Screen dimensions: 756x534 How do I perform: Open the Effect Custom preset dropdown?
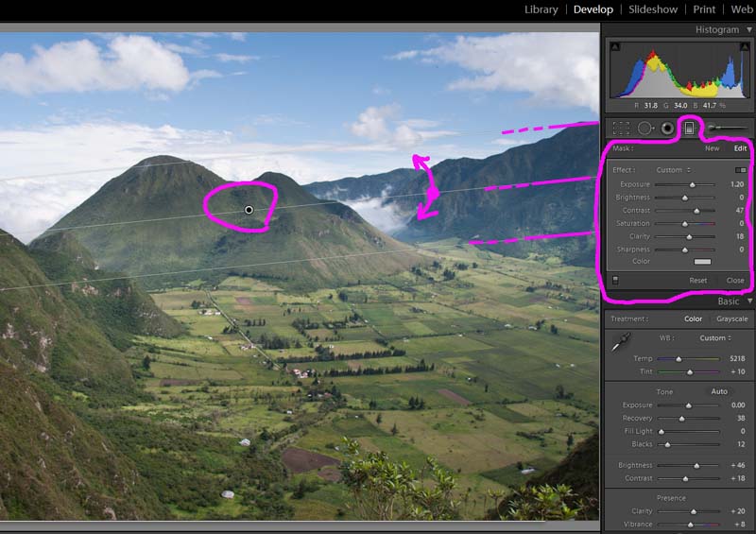(673, 170)
